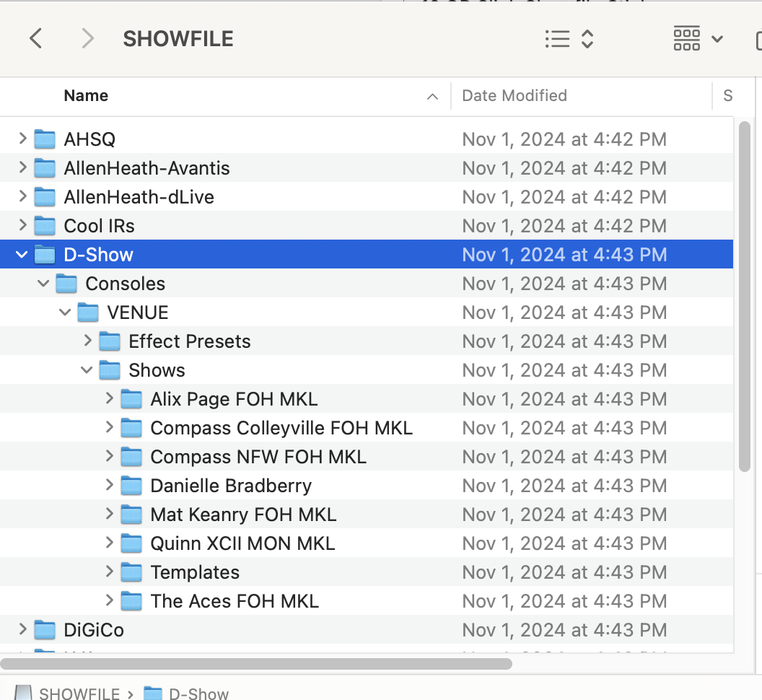Select the Compass Colleyville FOH MKL name
This screenshot has width=762, height=700.
(x=281, y=428)
